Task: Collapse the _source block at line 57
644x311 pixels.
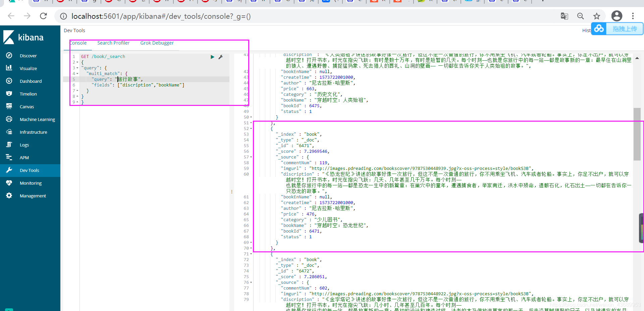Action: tap(251, 157)
